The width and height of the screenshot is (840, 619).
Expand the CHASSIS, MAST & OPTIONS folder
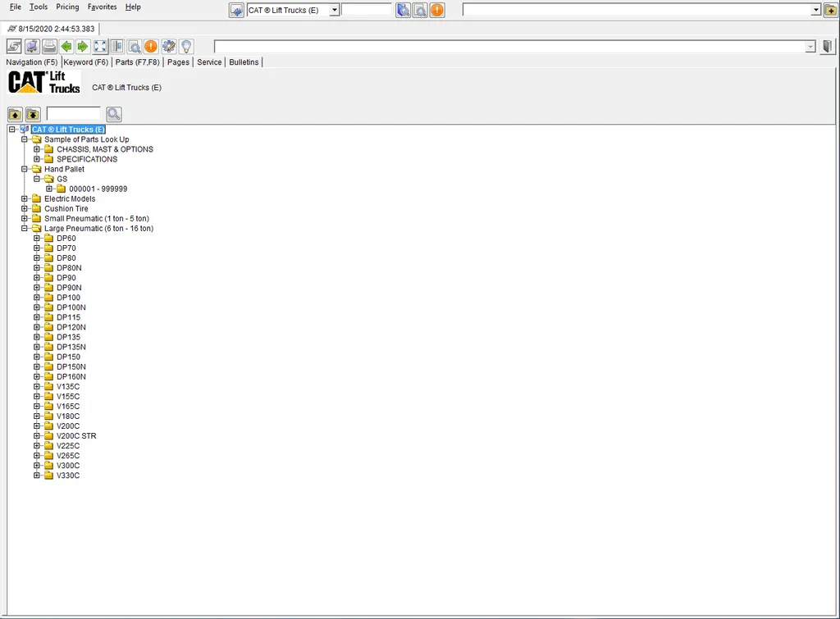click(x=36, y=149)
